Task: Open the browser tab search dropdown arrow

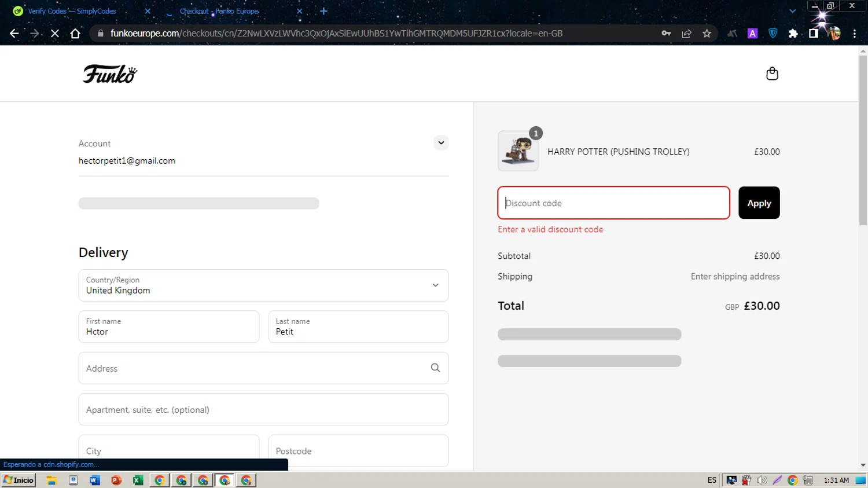Action: point(792,11)
